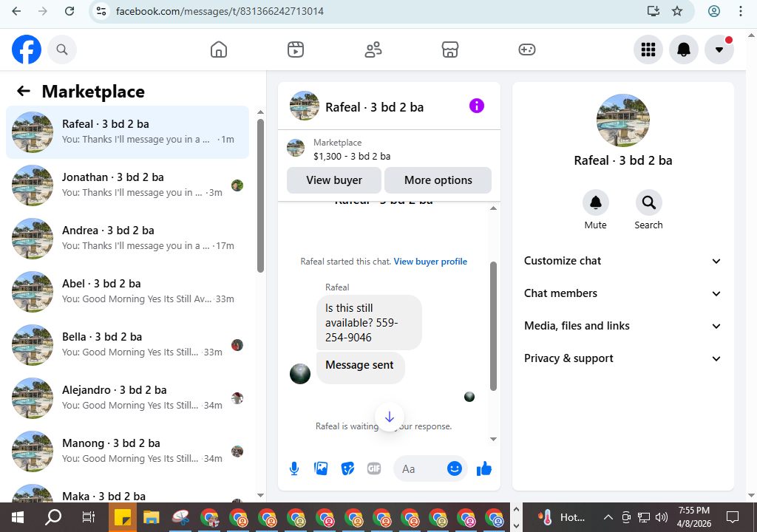The width and height of the screenshot is (757, 532).
Task: Click the large listing photo in info panel
Action: (622, 120)
